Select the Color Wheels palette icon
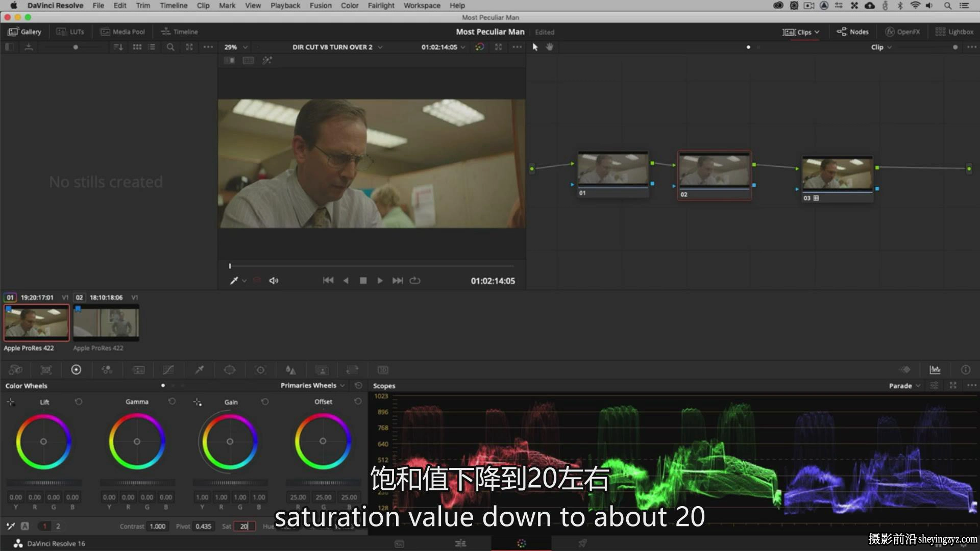Screen dimensions: 980x551 coord(76,370)
